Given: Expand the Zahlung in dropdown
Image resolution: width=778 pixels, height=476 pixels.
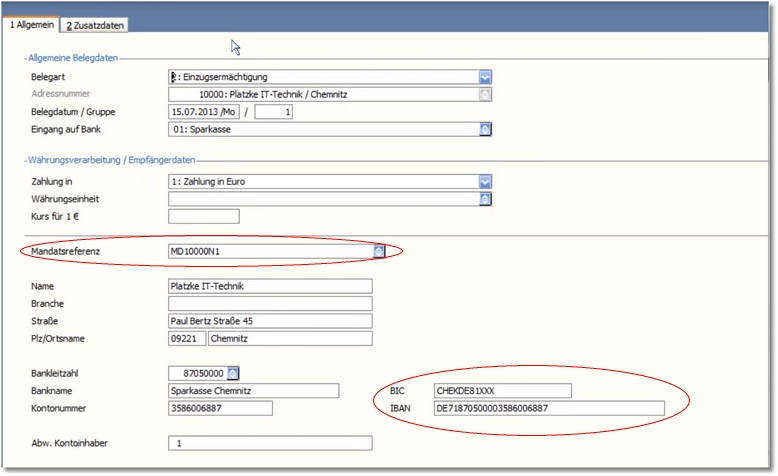Looking at the screenshot, I should pos(485,181).
